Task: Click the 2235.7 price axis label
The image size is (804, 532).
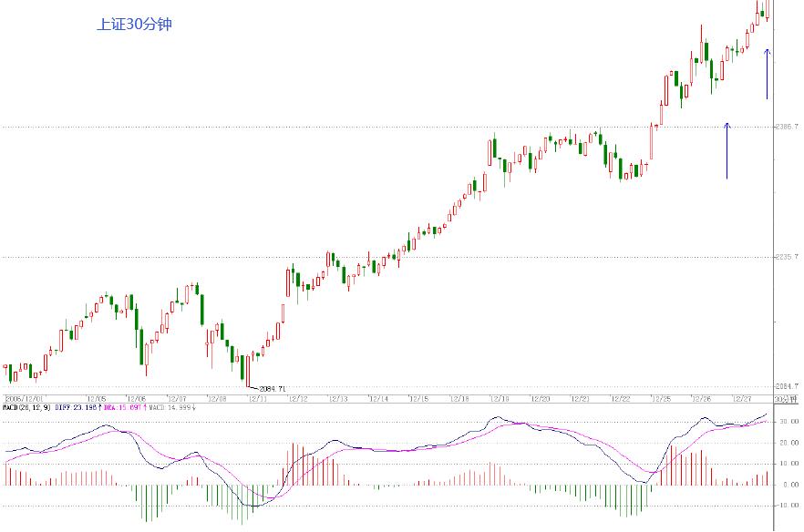Action: pos(787,257)
